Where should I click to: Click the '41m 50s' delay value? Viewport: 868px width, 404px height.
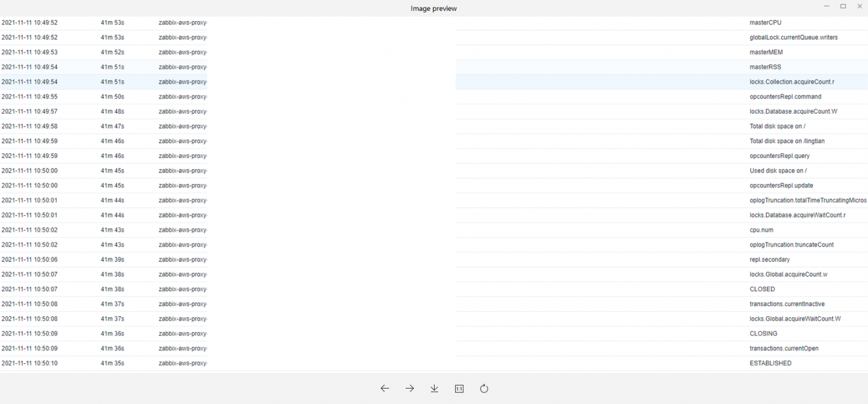coord(112,97)
